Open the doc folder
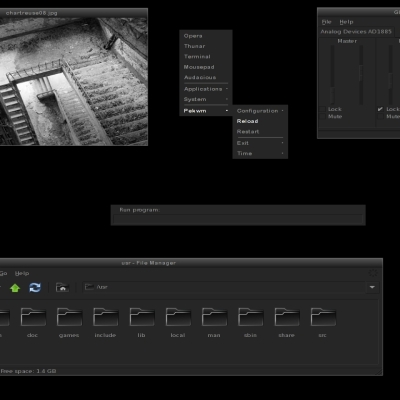The height and width of the screenshot is (400, 400). click(33, 323)
